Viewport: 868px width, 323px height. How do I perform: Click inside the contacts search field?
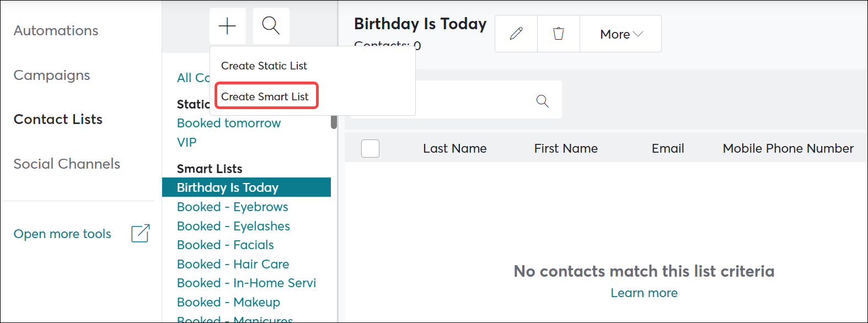click(x=441, y=100)
